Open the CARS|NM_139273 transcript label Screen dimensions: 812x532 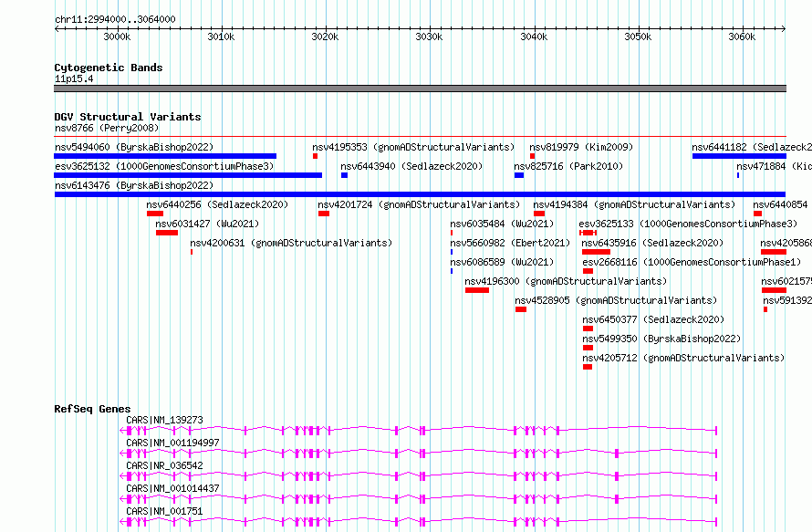[164, 420]
